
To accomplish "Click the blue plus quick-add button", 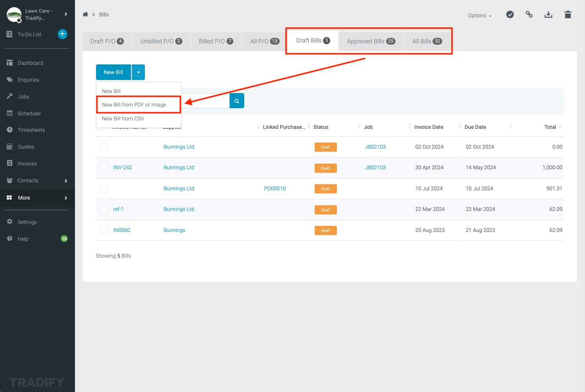I will click(x=62, y=34).
